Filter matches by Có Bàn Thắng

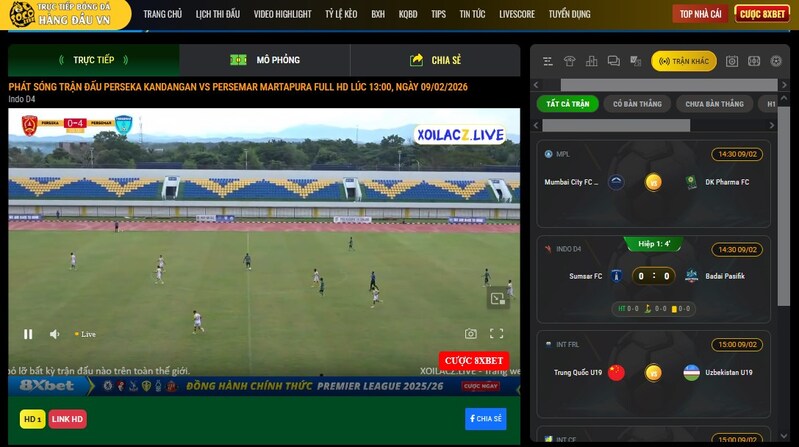[x=637, y=104]
